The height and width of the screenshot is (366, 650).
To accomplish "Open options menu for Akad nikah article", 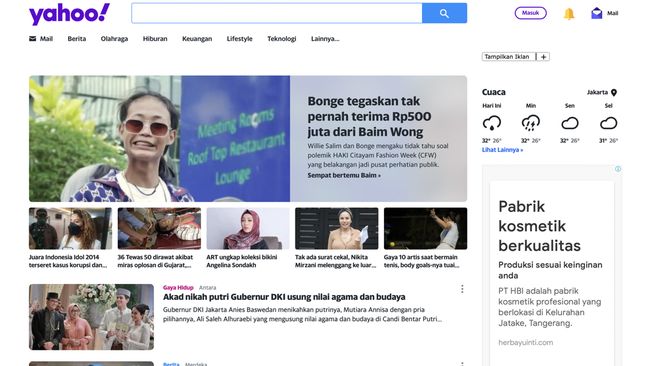I will point(462,289).
